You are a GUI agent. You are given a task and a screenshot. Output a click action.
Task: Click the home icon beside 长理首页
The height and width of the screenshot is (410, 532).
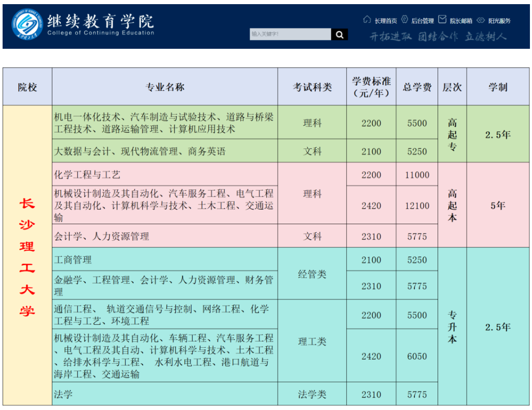click(x=367, y=19)
